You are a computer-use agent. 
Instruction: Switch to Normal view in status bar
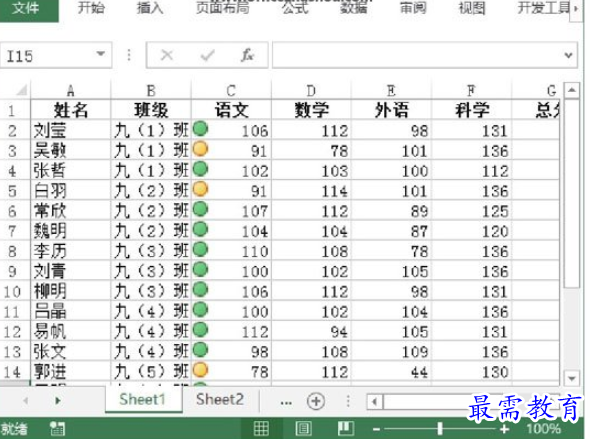[x=261, y=428]
